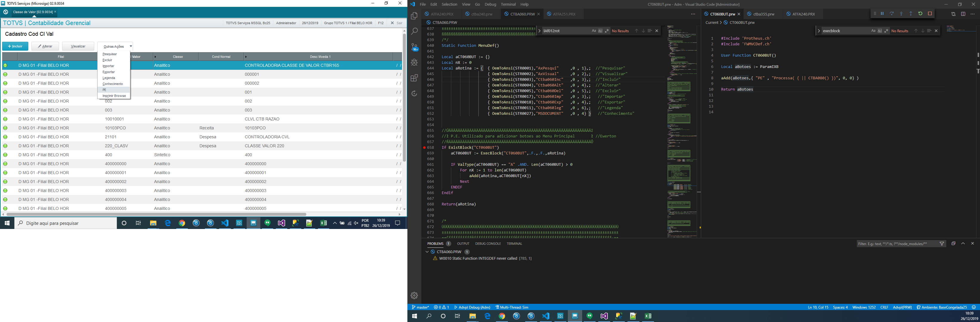Image resolution: width=980 pixels, height=322 pixels.
Task: Expand replace field in execblock find widget
Action: pyautogui.click(x=819, y=31)
